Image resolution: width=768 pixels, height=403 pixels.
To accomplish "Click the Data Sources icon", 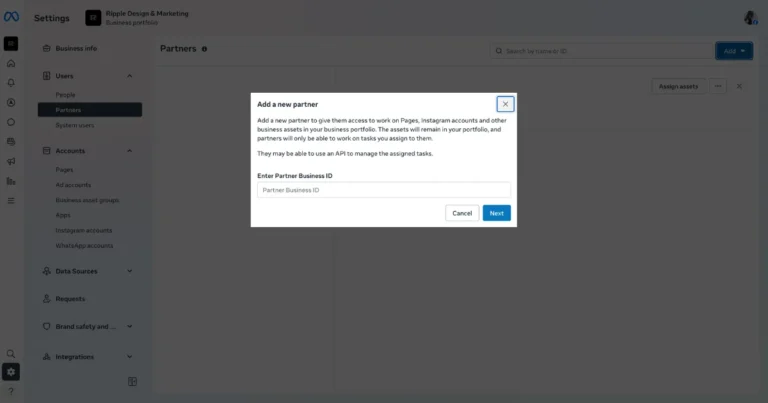I will [x=47, y=271].
